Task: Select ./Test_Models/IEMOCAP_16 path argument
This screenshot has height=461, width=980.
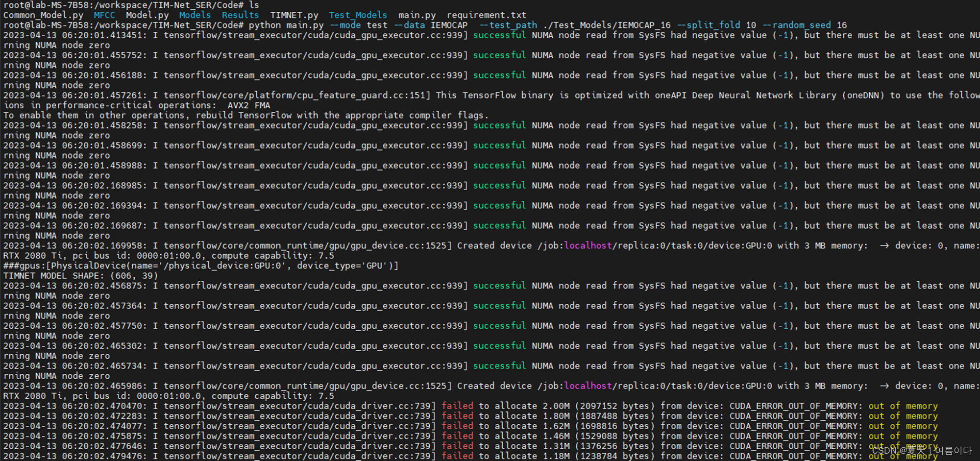Action: pyautogui.click(x=607, y=25)
